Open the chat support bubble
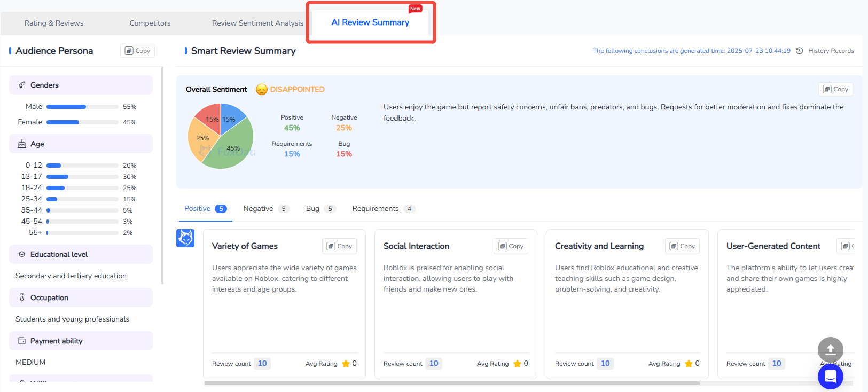This screenshot has height=392, width=868. click(x=830, y=377)
